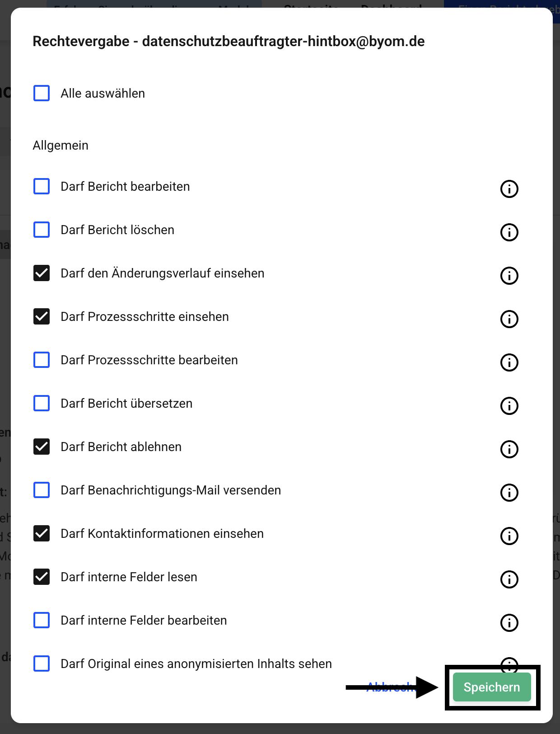Open info icon next to 'Darf Bericht übersetzen'
Viewport: 560px width, 734px height.
(x=509, y=406)
